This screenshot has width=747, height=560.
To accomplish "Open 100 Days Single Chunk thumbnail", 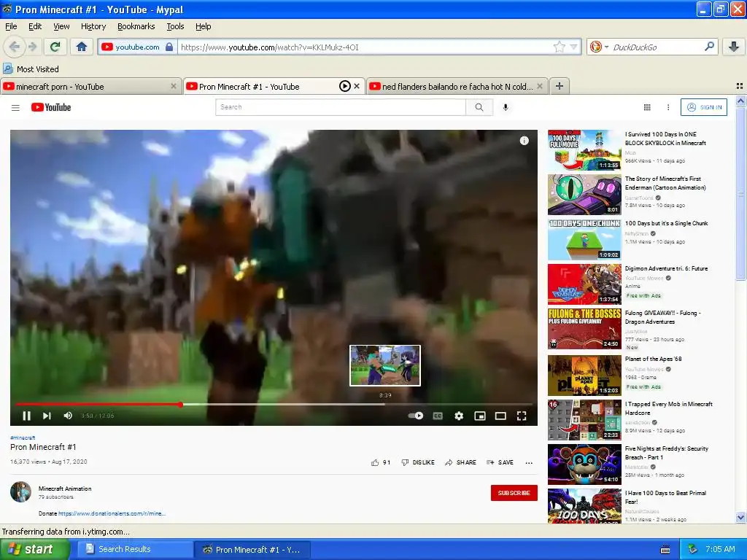I will coord(584,239).
